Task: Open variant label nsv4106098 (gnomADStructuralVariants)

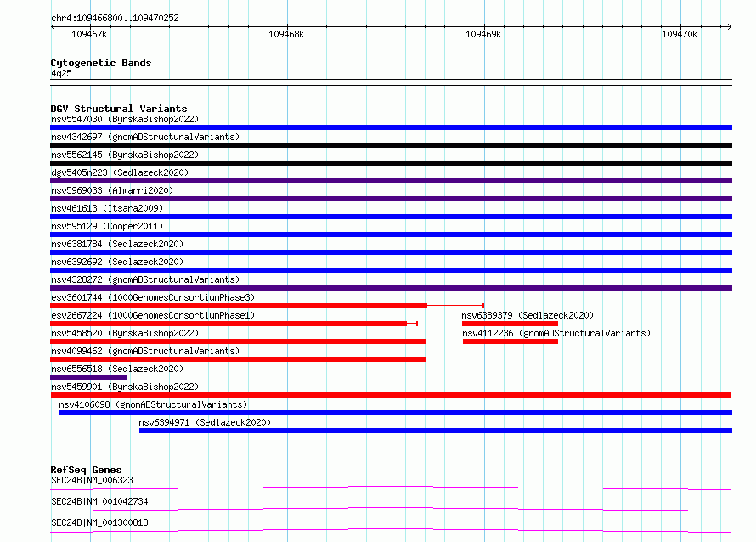Action: [153, 404]
